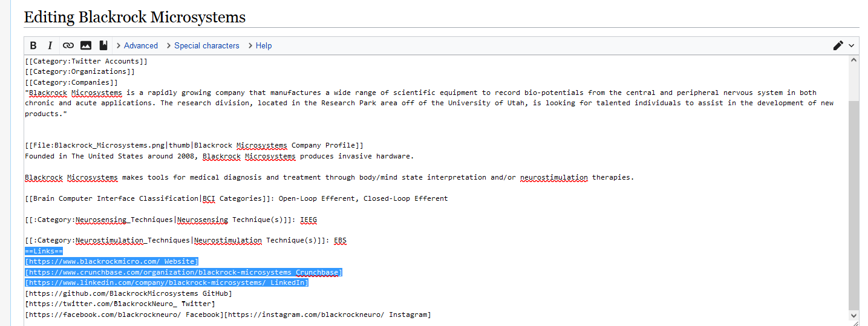Apply bold formatting
This screenshot has height=326, width=868.
pos(33,45)
